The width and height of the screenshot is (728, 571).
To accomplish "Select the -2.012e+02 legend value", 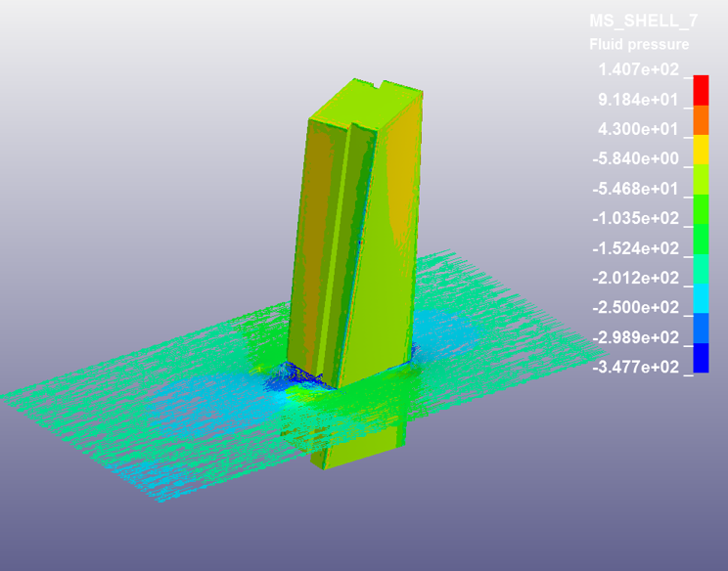I will 636,279.
